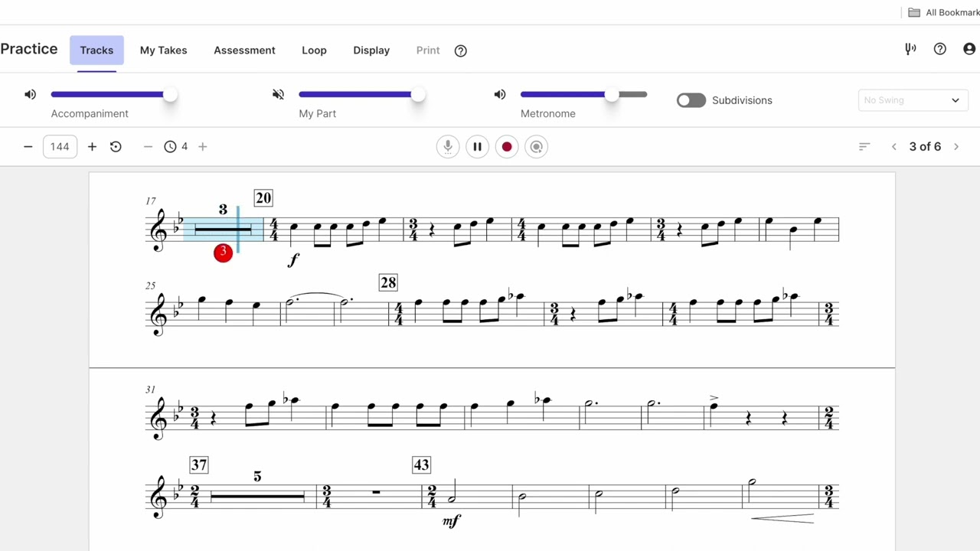The height and width of the screenshot is (551, 980).
Task: Click the microphone button
Action: 448,147
